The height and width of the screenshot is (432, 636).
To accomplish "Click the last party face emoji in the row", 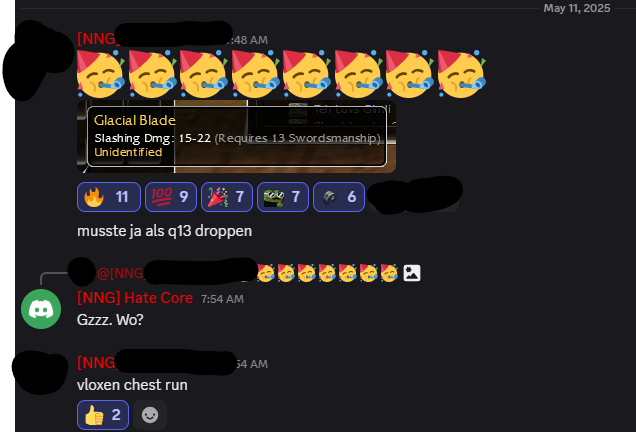I will tap(462, 74).
